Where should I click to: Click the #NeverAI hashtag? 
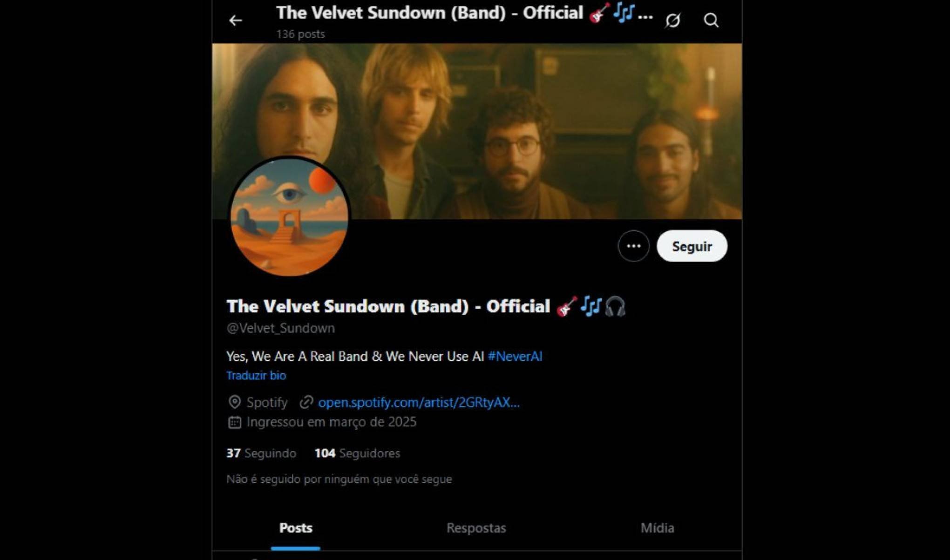[515, 357]
